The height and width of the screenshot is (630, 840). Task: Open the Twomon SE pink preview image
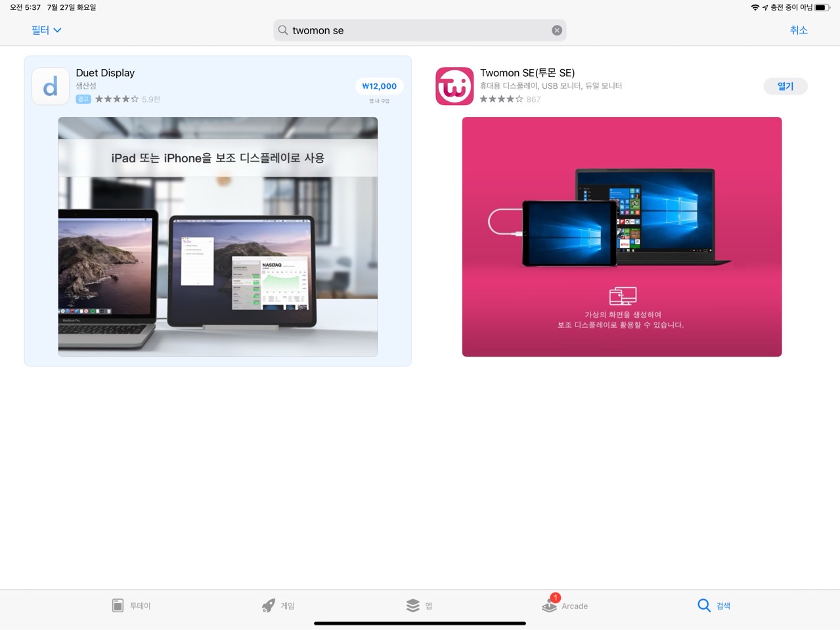(x=622, y=236)
